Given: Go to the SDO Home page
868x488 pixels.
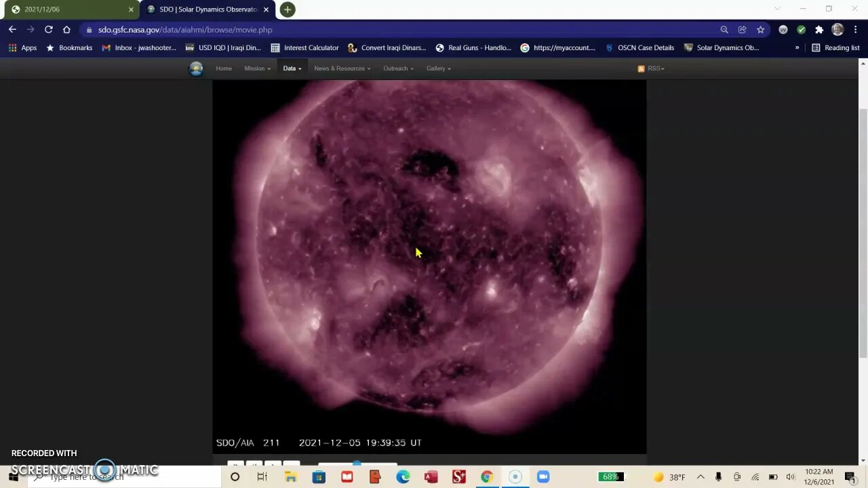Looking at the screenshot, I should [224, 68].
